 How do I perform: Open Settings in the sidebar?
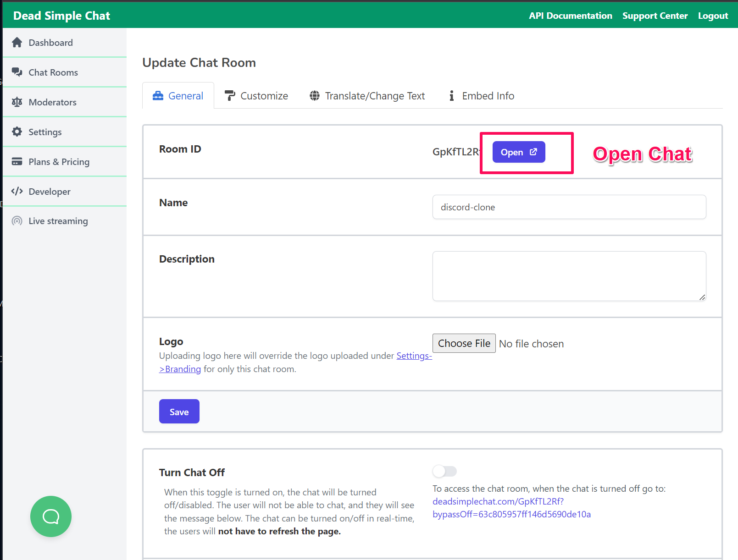pos(65,132)
